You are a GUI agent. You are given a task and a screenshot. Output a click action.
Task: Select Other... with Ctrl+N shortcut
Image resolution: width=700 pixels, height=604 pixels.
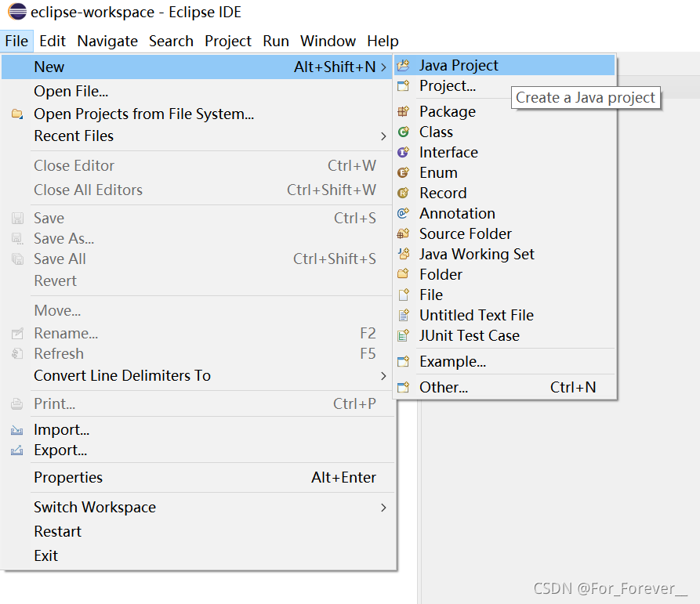click(x=505, y=387)
